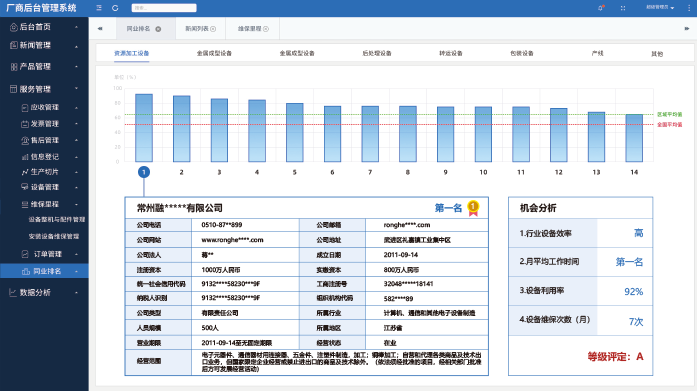Select the 包装设备 category tab
697x391 pixels.
point(521,53)
